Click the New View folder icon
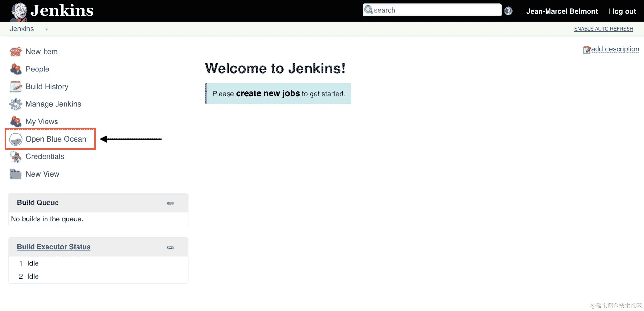Screen dimensions: 644x311 [x=15, y=174]
